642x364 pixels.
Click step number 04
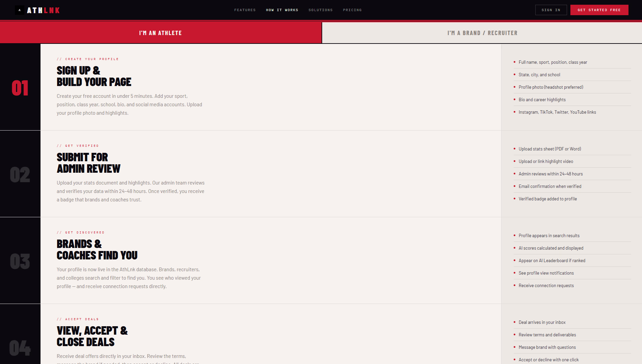click(20, 348)
